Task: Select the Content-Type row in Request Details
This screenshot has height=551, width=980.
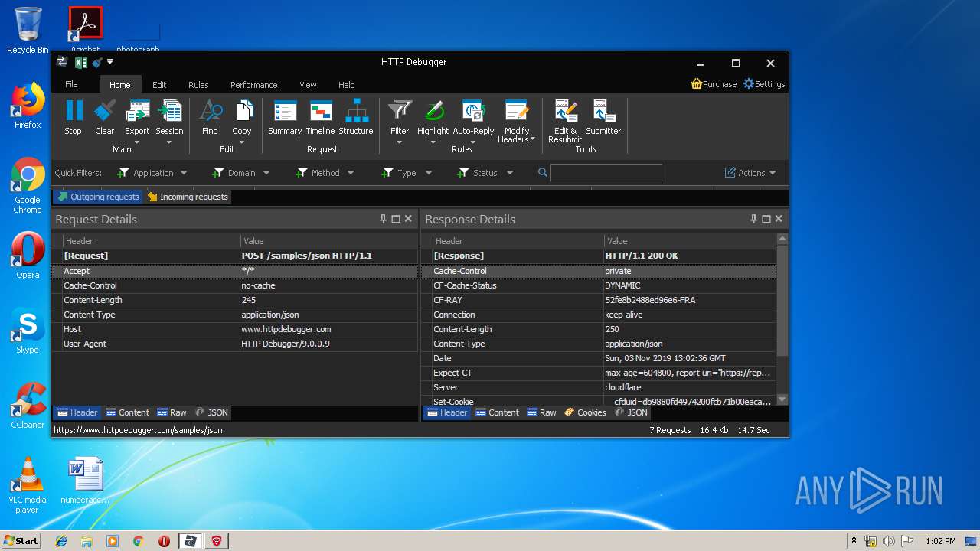Action: tap(235, 315)
